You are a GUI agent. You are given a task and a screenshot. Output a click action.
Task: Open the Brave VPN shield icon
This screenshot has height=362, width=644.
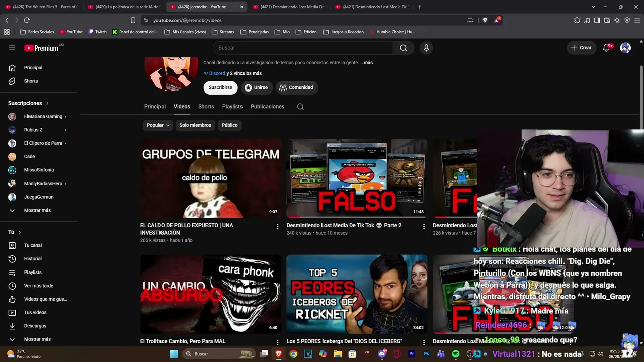coord(627,20)
